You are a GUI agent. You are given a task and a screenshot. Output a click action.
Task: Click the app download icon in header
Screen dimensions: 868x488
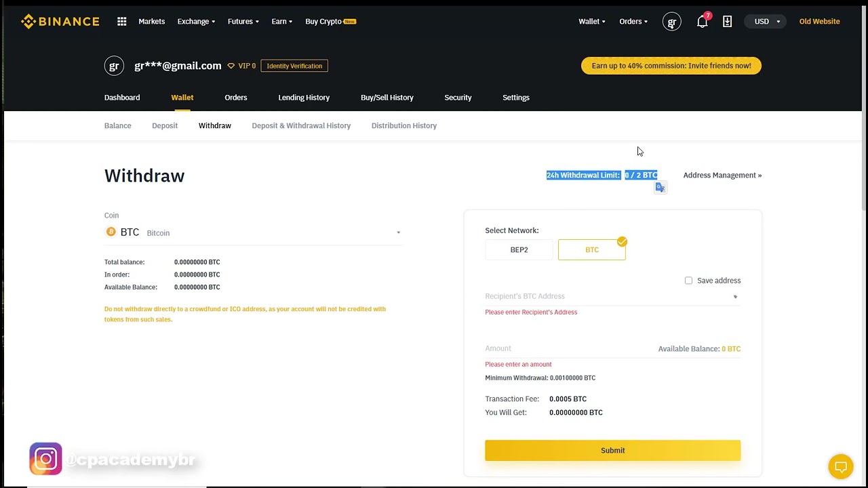click(x=727, y=22)
